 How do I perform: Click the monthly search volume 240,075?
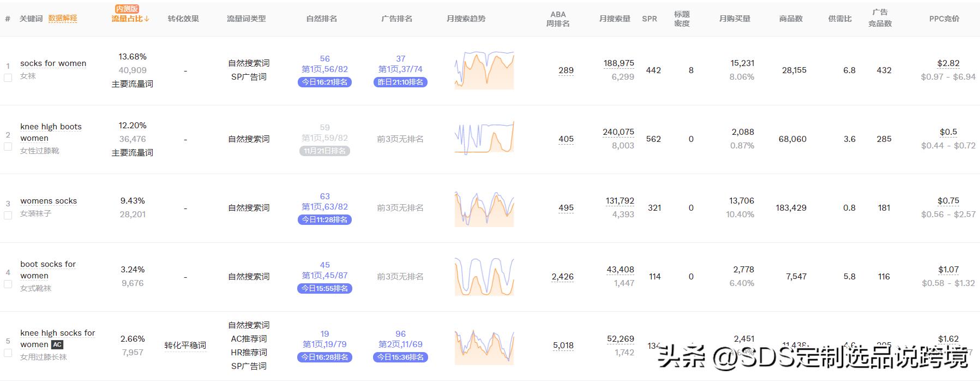(x=618, y=132)
